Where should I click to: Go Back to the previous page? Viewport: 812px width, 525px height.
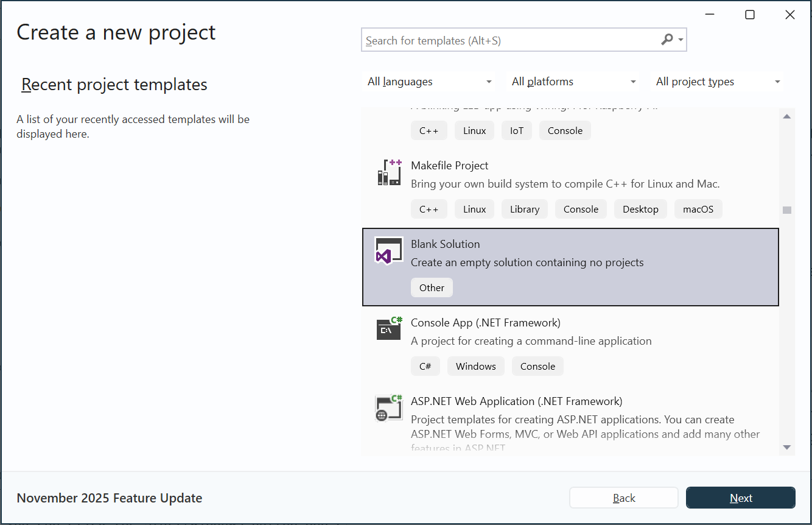(624, 498)
